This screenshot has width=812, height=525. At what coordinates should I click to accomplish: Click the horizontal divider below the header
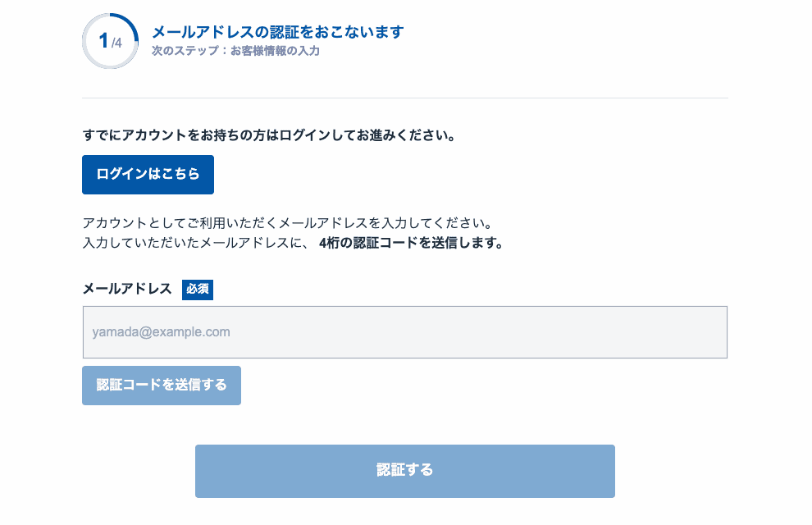click(405, 98)
